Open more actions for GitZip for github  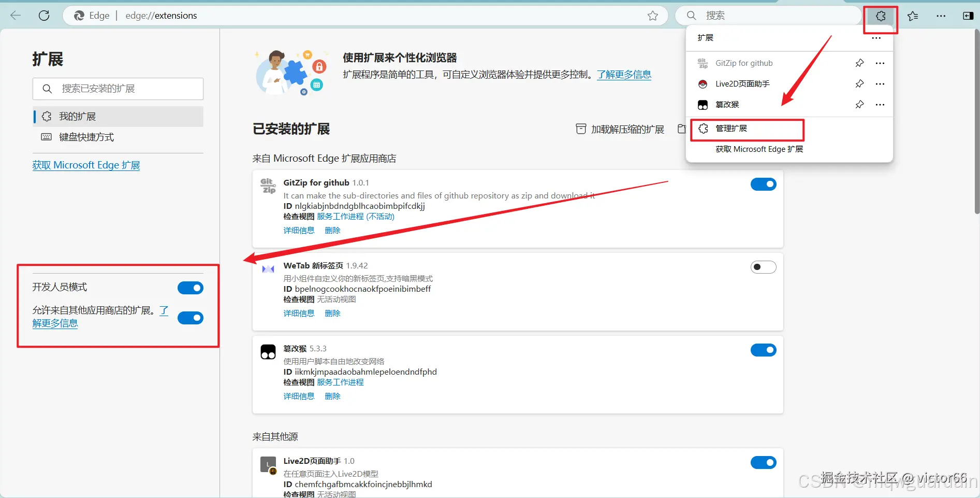880,63
